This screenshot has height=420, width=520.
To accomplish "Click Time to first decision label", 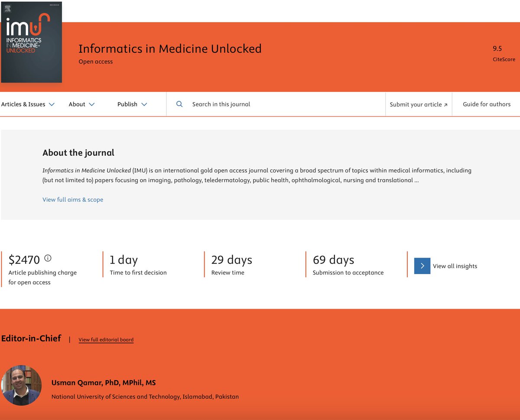I will point(138,273).
